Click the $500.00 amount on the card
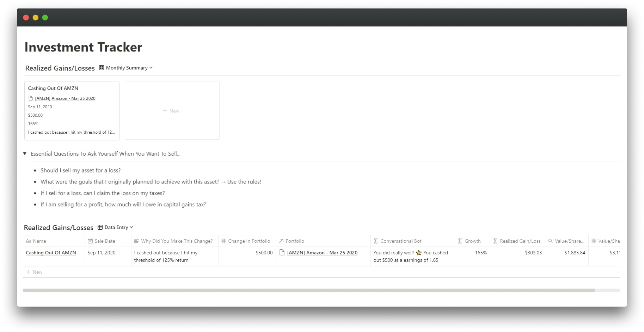Viewport: 644px width, 332px height. (35, 115)
